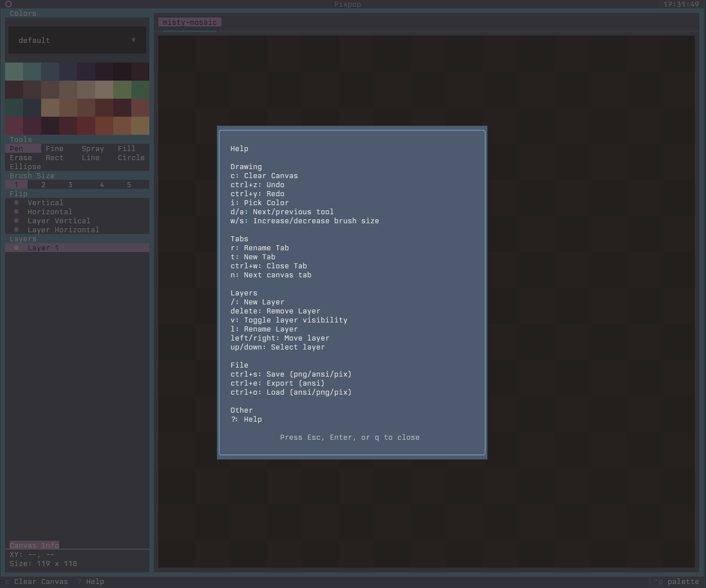Click 'delete: Remove Layer' help line

[x=276, y=311]
